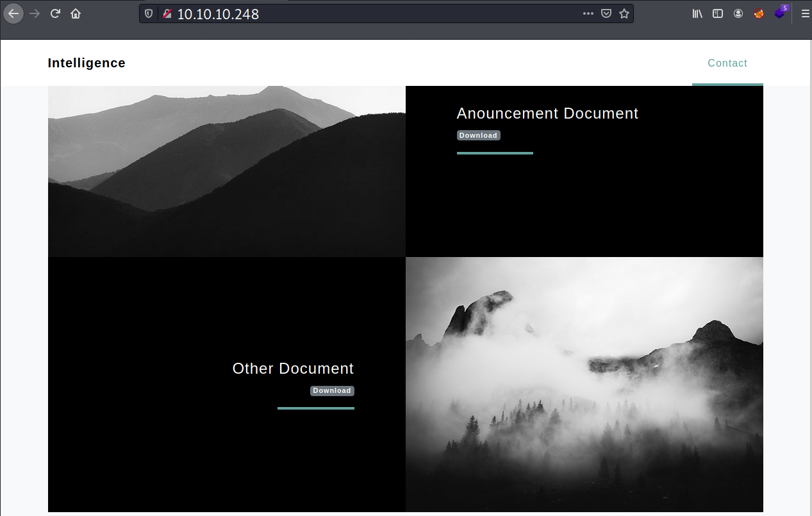Click the Intelligence site title
Image resolution: width=812 pixels, height=516 pixels.
coord(87,63)
